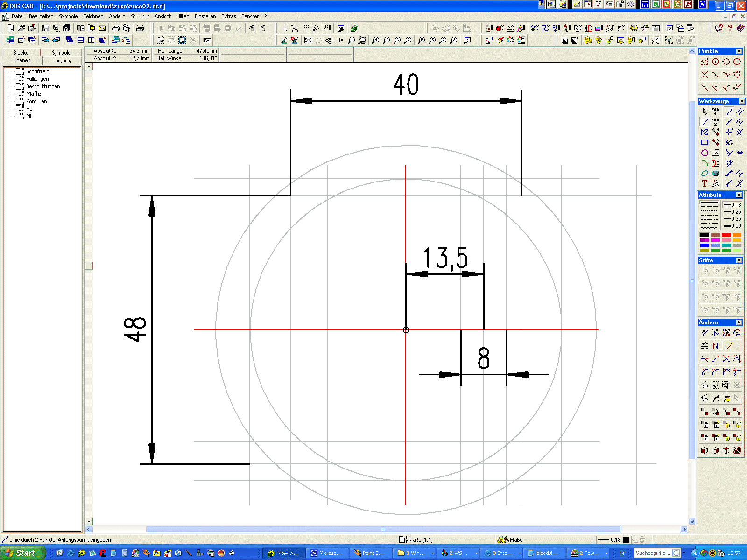Select the purple circle tool
The width and height of the screenshot is (747, 560).
[x=705, y=153]
